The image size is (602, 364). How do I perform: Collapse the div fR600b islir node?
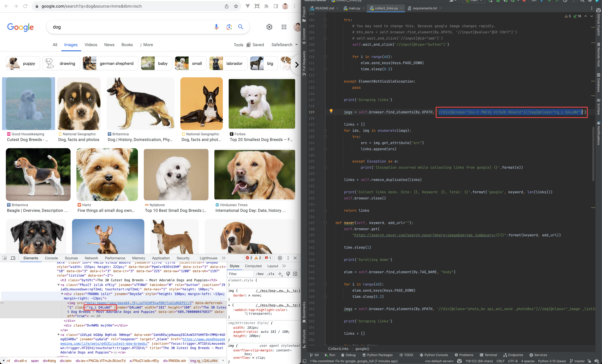point(62,294)
